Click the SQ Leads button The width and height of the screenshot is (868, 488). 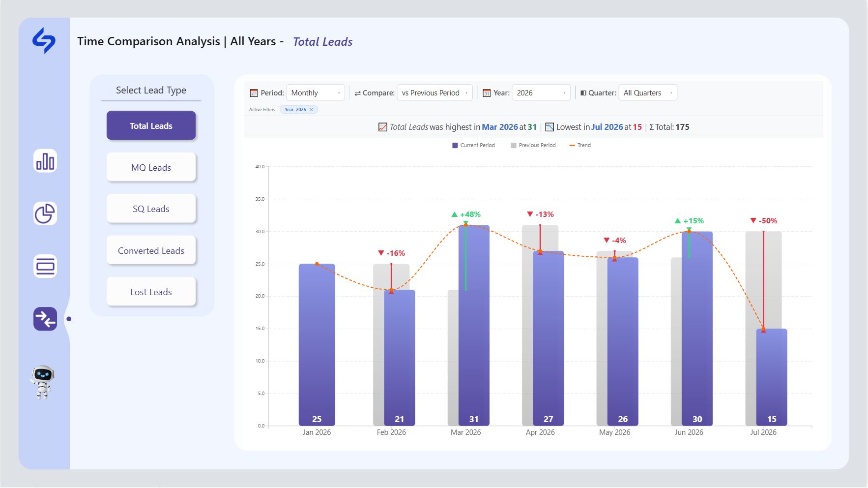151,209
